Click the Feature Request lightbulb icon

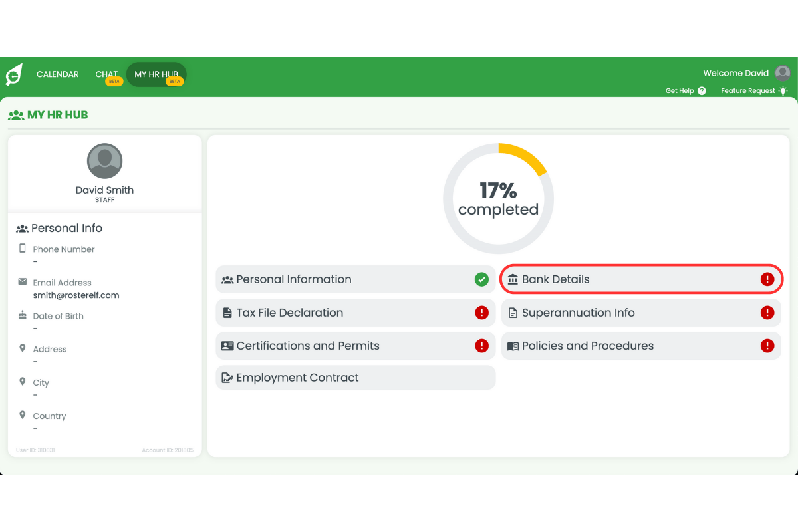coord(783,91)
